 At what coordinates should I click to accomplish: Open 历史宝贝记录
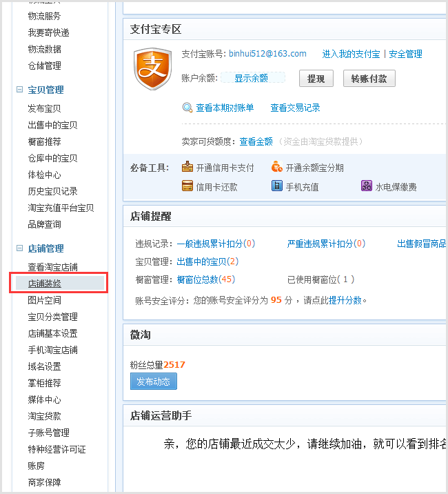52,191
